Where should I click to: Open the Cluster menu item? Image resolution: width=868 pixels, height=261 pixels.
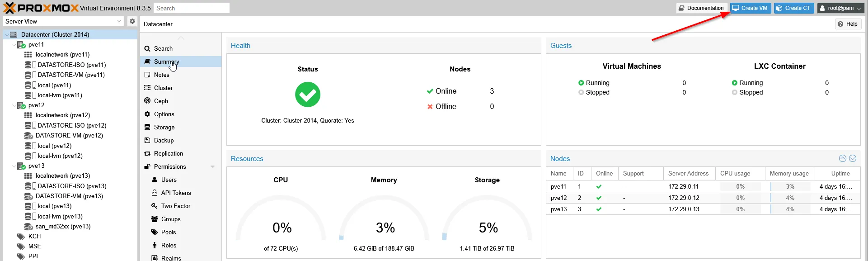(x=163, y=88)
